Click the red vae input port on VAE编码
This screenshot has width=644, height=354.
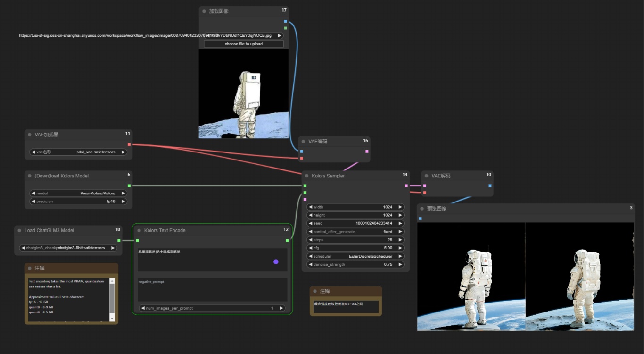(301, 158)
